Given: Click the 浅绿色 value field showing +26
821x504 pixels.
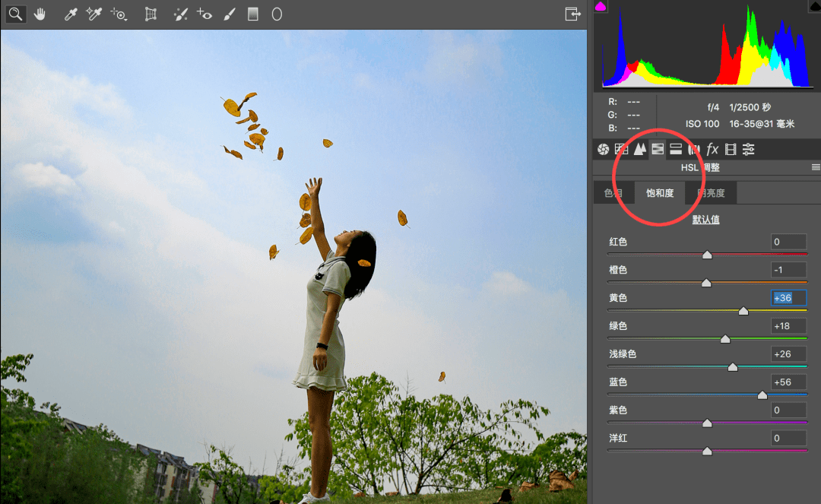Looking at the screenshot, I should [788, 354].
